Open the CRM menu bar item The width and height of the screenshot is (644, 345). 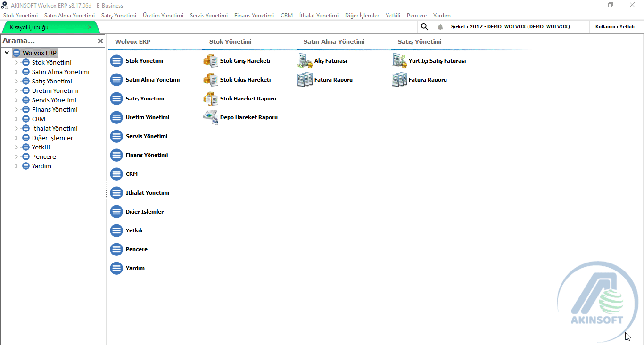pyautogui.click(x=287, y=16)
